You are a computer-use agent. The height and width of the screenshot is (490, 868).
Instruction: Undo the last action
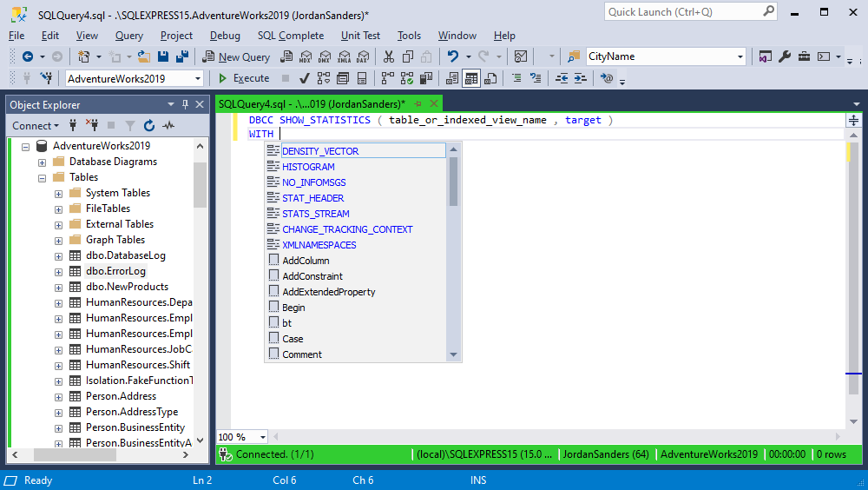click(453, 56)
